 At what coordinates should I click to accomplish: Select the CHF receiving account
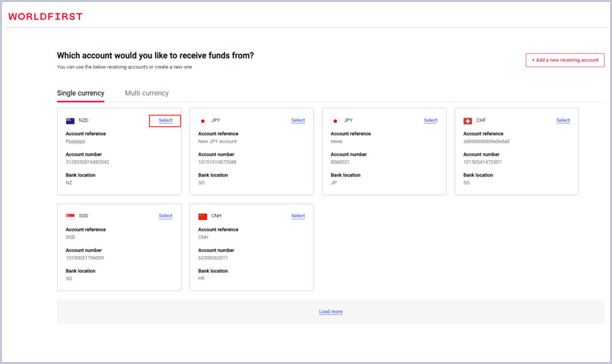click(x=563, y=121)
